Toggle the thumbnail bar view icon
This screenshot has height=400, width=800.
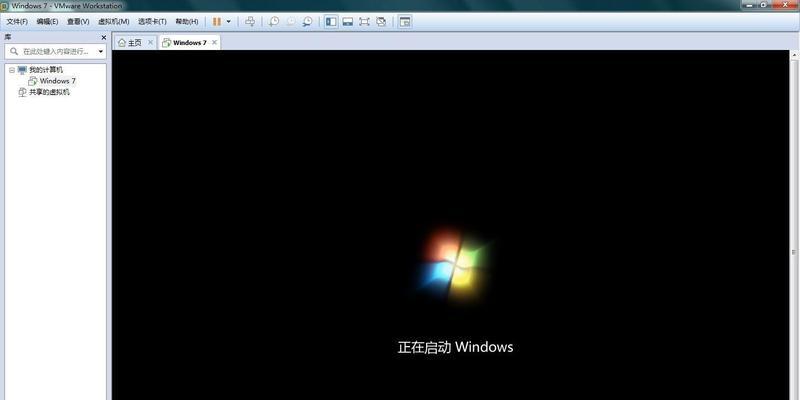pyautogui.click(x=347, y=22)
